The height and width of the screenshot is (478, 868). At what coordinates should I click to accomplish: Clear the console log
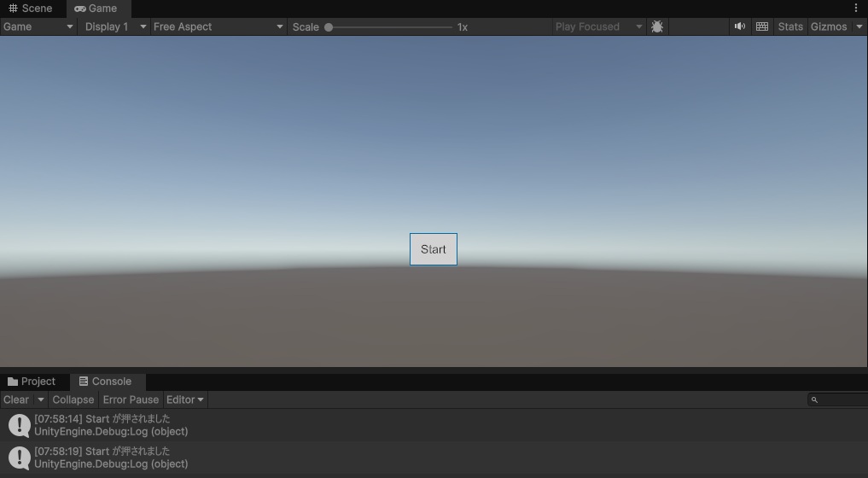16,399
